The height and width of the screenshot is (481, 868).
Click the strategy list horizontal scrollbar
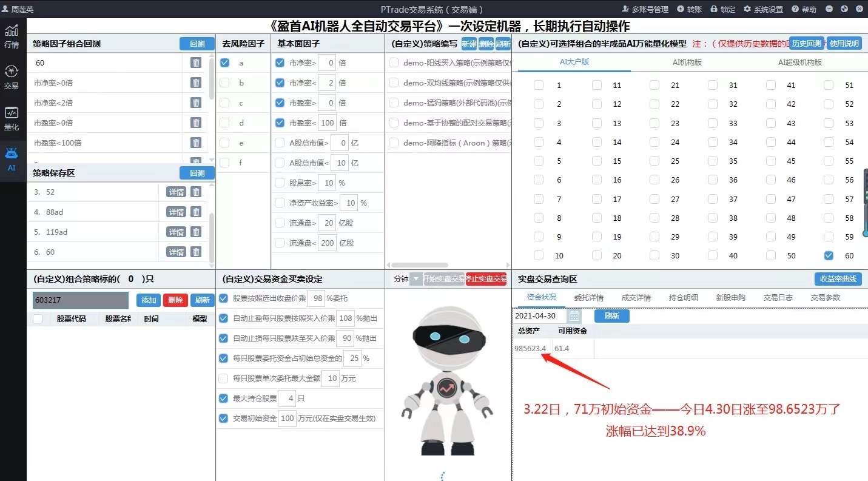point(420,265)
